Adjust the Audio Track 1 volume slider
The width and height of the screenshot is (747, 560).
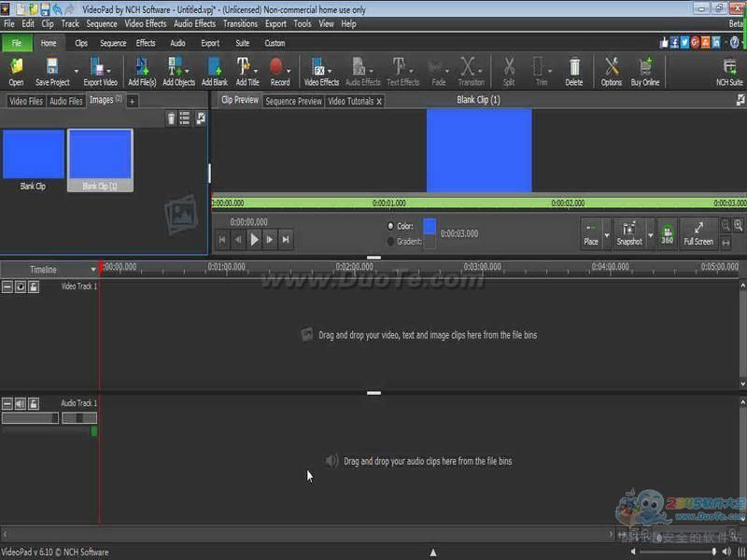point(30,418)
